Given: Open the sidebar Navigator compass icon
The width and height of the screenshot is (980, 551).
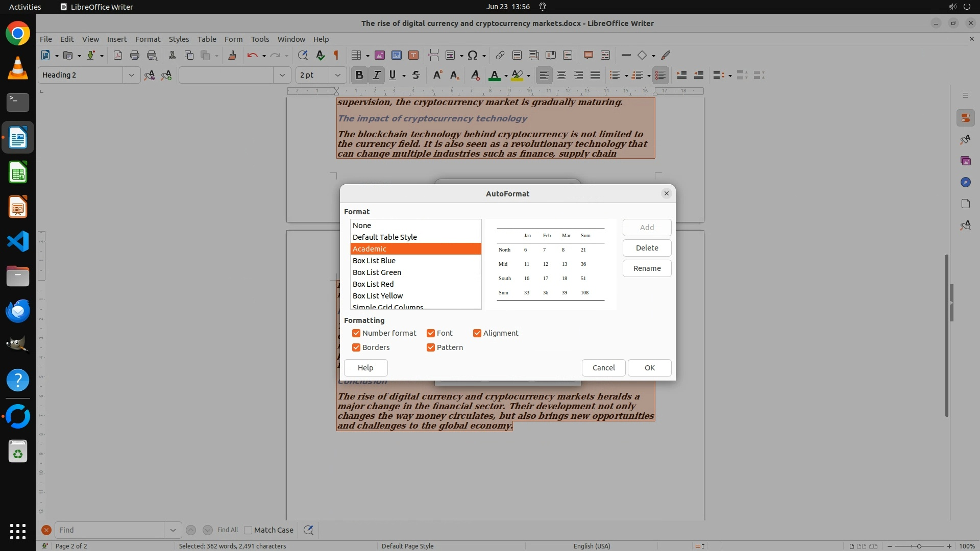Looking at the screenshot, I should tap(965, 182).
